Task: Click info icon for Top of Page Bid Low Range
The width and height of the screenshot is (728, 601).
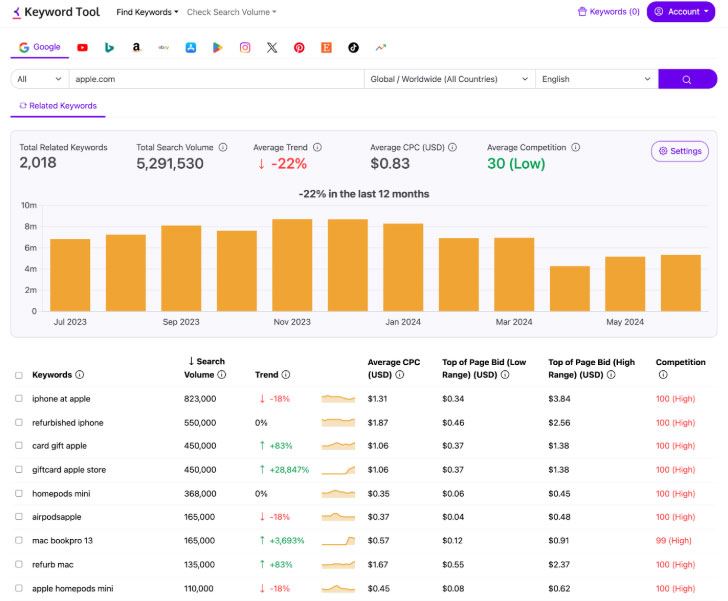Action: [505, 374]
